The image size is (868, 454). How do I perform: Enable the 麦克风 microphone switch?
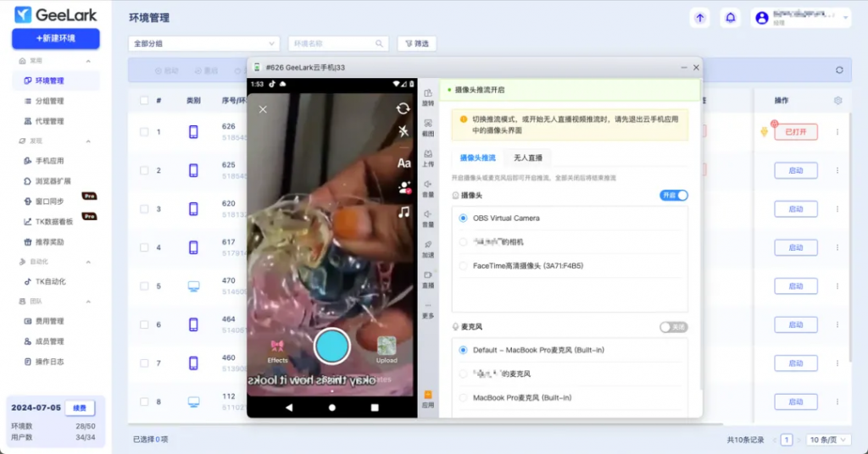pos(674,327)
